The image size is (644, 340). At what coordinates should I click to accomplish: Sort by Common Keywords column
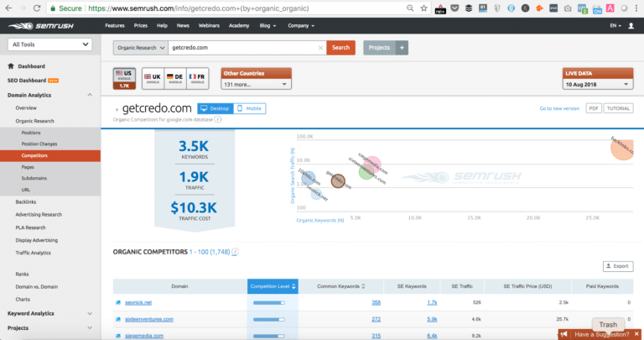[341, 286]
